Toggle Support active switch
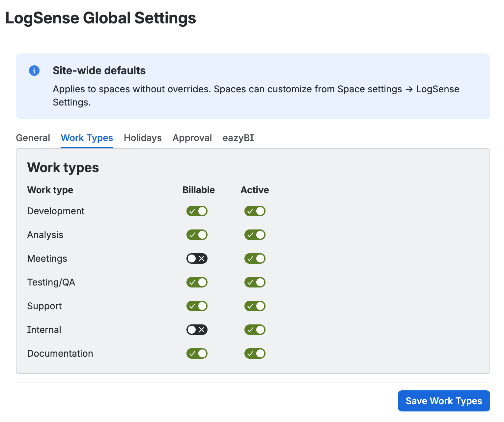This screenshot has height=422, width=504. [x=255, y=306]
